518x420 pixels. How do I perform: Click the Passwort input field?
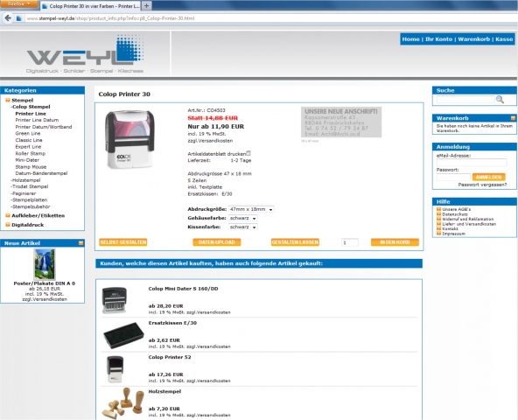click(453, 177)
